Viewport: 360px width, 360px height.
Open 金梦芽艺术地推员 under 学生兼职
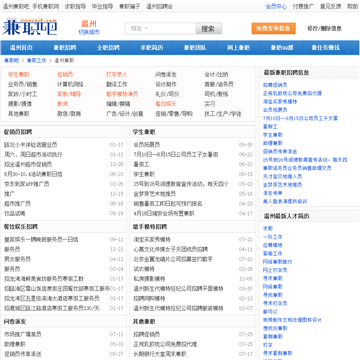coord(155,194)
